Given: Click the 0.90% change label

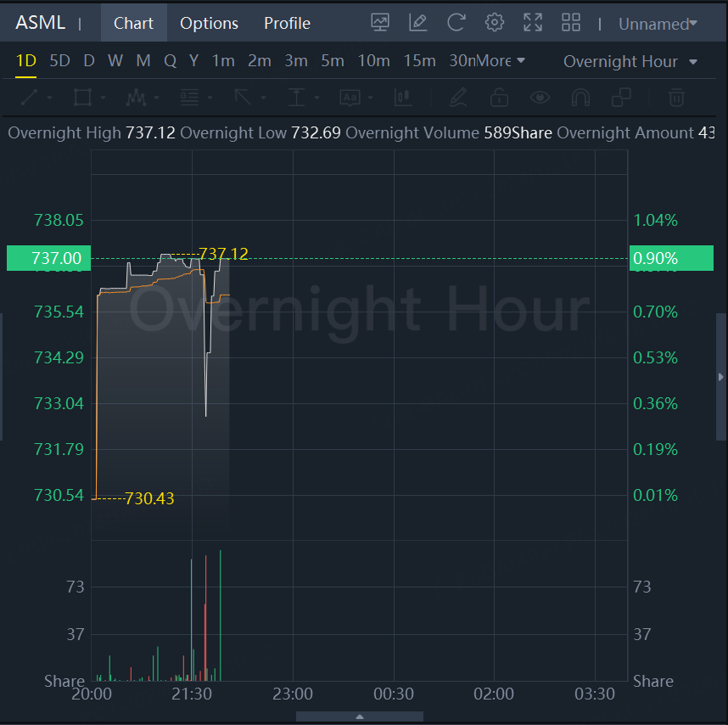Looking at the screenshot, I should click(x=671, y=258).
